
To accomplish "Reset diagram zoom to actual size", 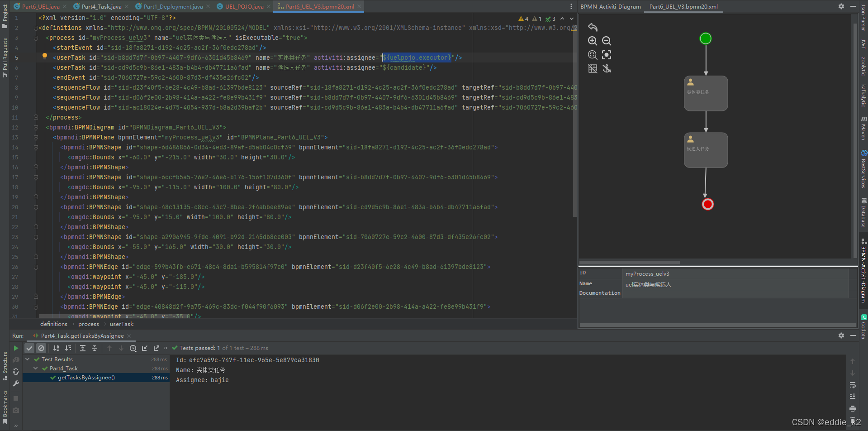I will click(593, 55).
